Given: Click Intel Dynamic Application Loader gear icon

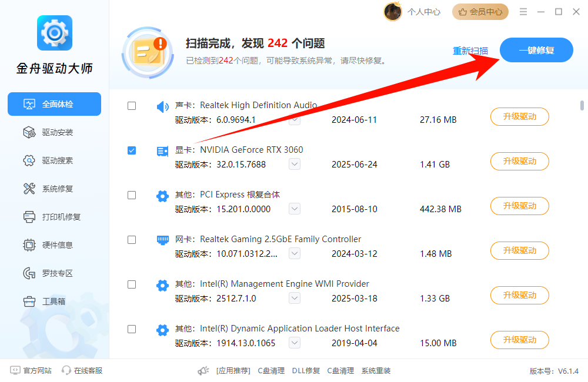Looking at the screenshot, I should click(x=162, y=330).
